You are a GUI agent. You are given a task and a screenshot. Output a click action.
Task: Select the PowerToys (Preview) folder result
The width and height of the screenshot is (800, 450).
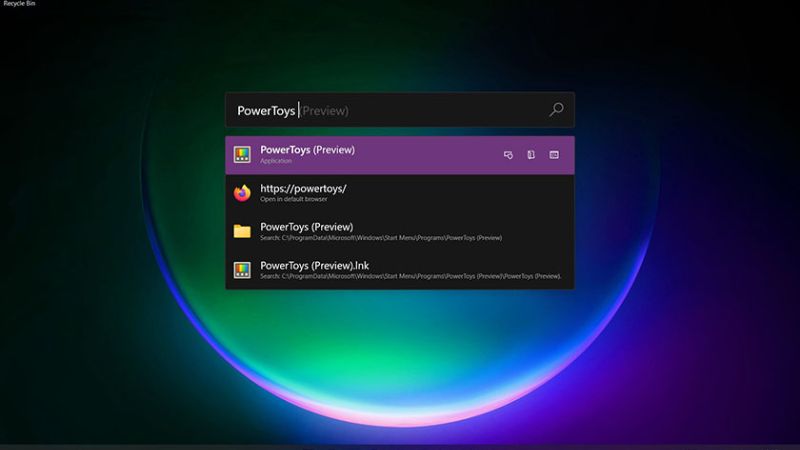399,232
